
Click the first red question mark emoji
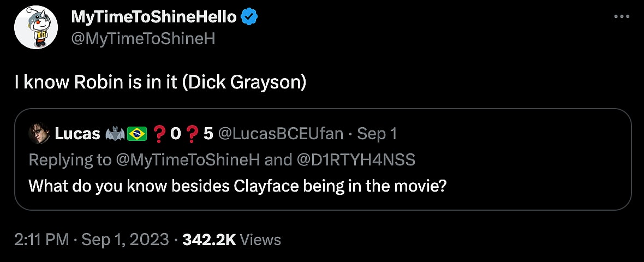click(x=159, y=134)
